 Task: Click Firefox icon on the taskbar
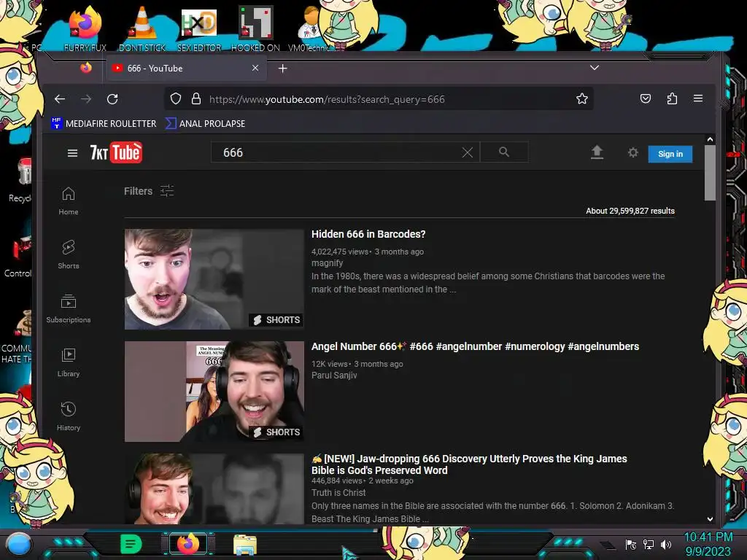[x=187, y=544]
